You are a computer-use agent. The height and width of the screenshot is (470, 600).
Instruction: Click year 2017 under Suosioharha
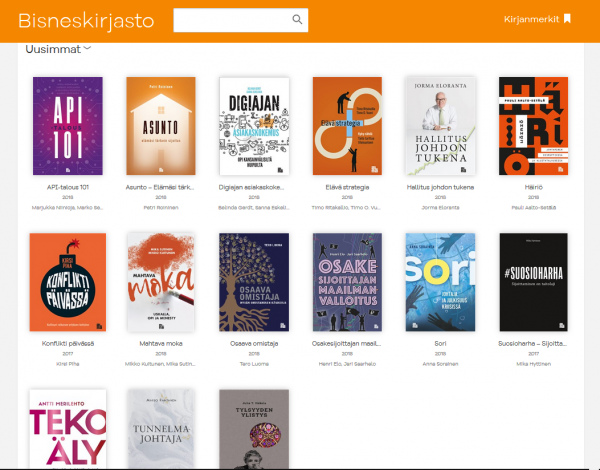533,354
